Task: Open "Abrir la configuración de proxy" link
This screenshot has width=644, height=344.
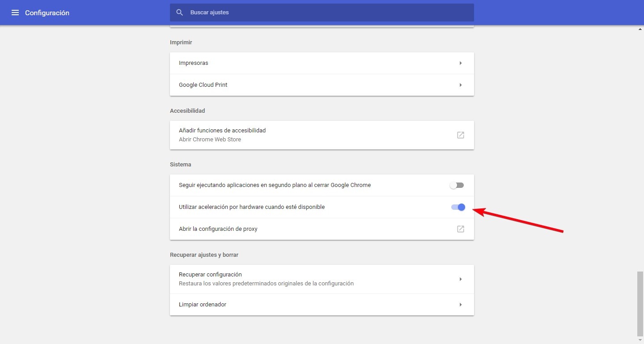Action: pyautogui.click(x=218, y=229)
